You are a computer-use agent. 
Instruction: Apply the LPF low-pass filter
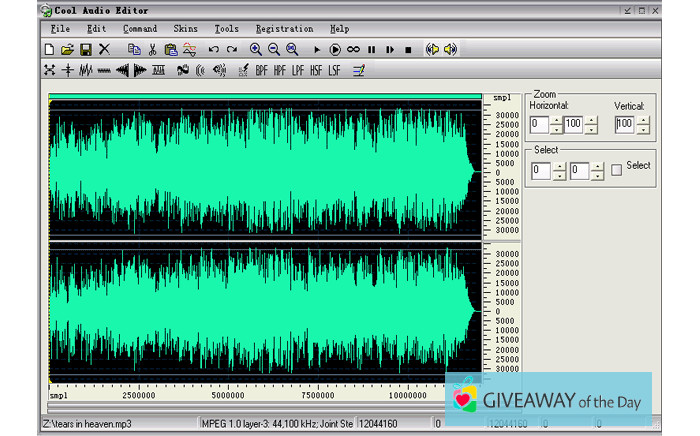[x=298, y=70]
